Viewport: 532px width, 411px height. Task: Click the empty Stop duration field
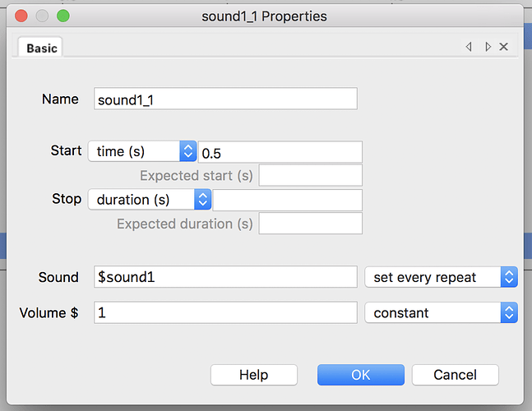287,200
